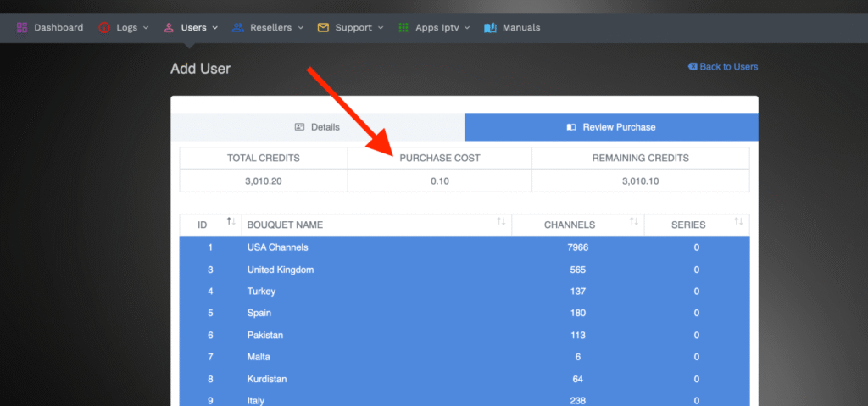Image resolution: width=868 pixels, height=406 pixels.
Task: Open the Apps Iptv menu
Action: [435, 28]
